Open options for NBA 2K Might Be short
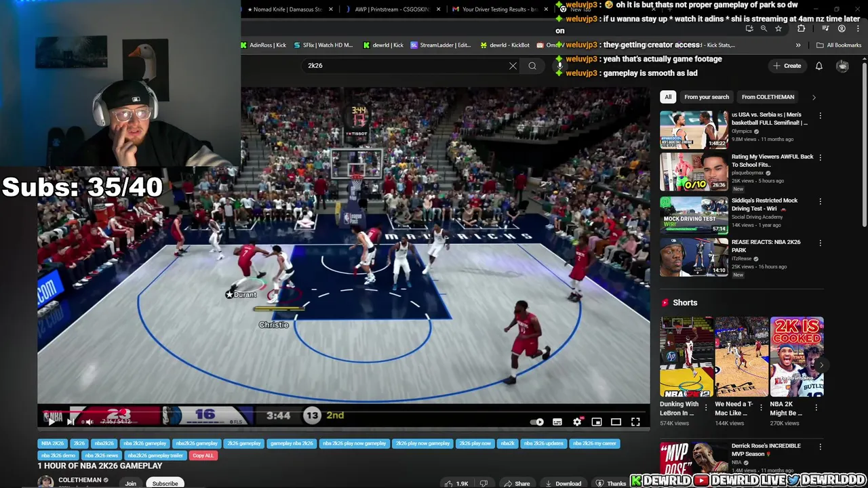This screenshot has height=488, width=868. click(x=816, y=407)
